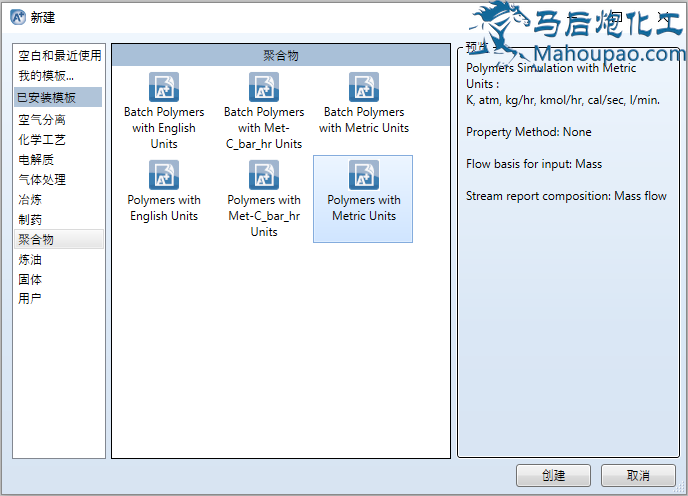
Task: Select Polymers with English Units template icon
Action: point(164,175)
